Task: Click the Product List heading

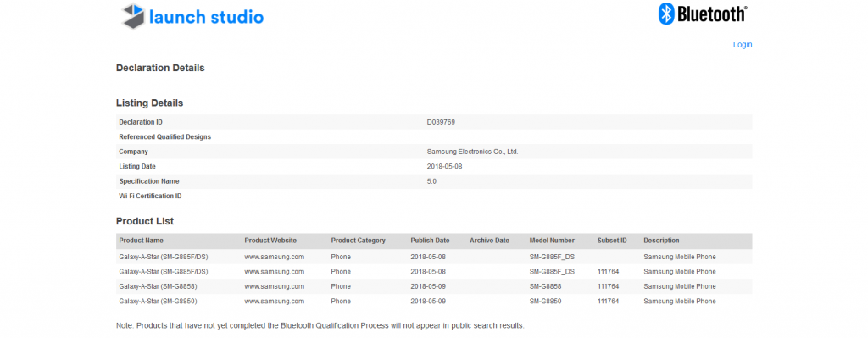Action: tap(145, 221)
